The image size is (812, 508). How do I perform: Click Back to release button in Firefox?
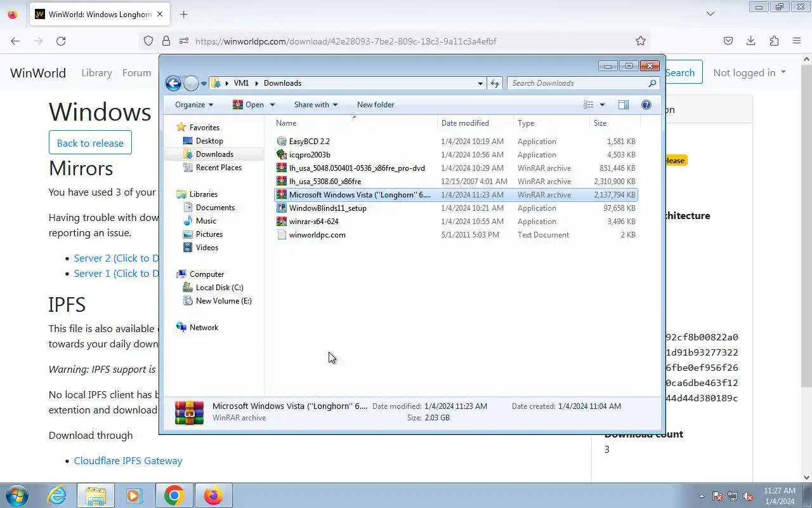[x=90, y=143]
